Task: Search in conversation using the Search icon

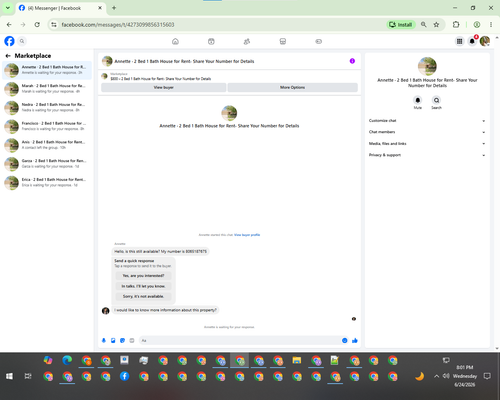Action: coord(436,100)
